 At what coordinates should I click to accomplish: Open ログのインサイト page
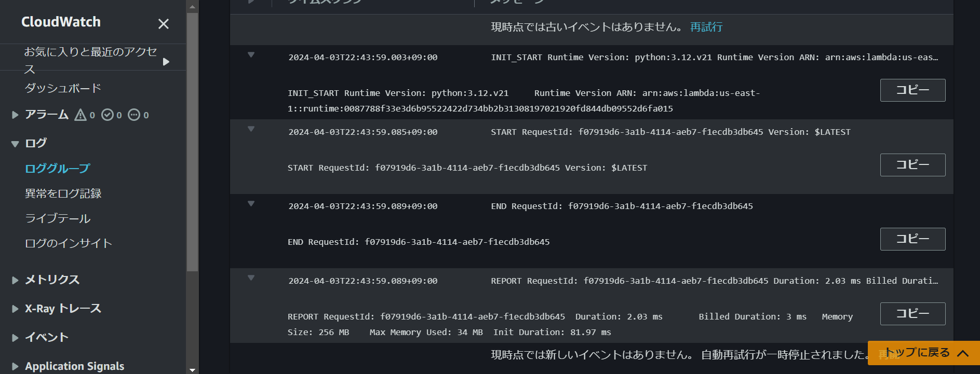[x=69, y=243]
